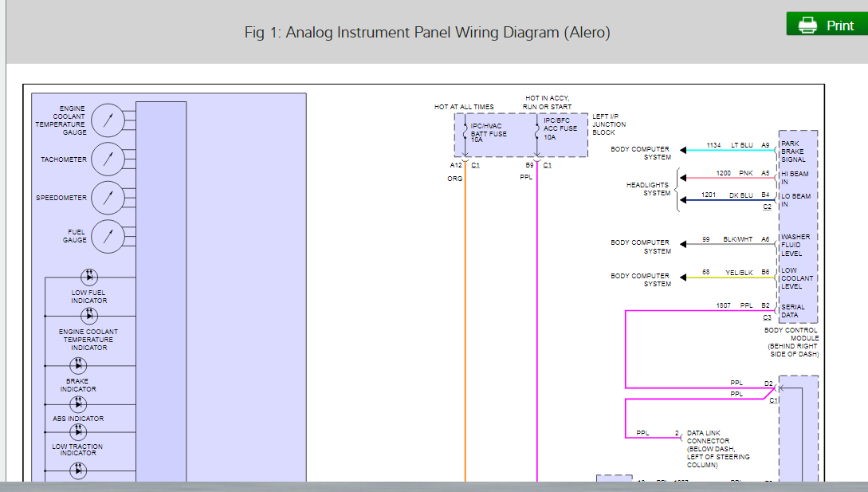Click the Data Link Connector label

coord(718,449)
